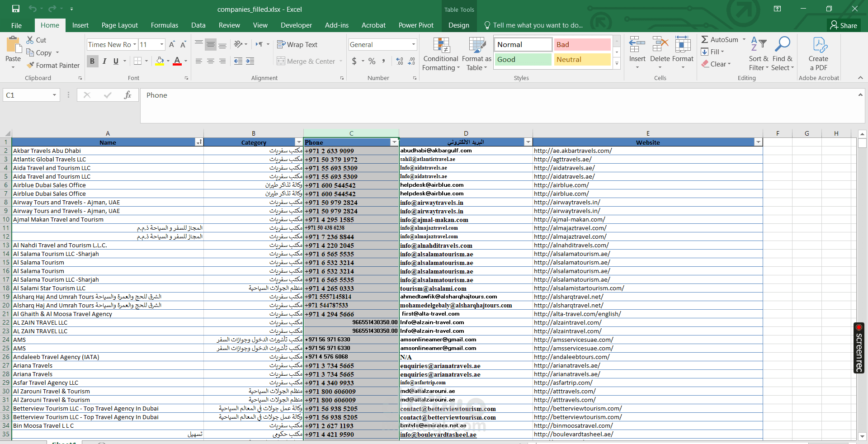Viewport: 868px width, 444px height.
Task: Open Phone column filter dropdown
Action: coord(394,142)
